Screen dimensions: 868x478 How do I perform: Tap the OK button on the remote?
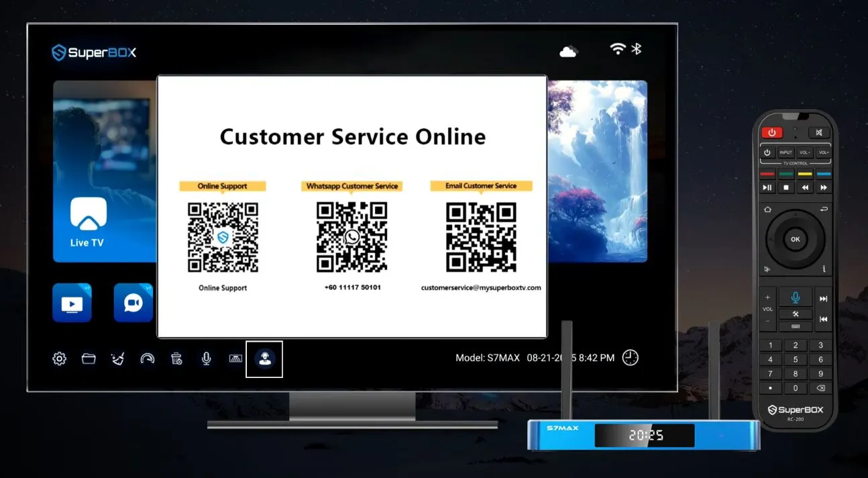tap(796, 239)
